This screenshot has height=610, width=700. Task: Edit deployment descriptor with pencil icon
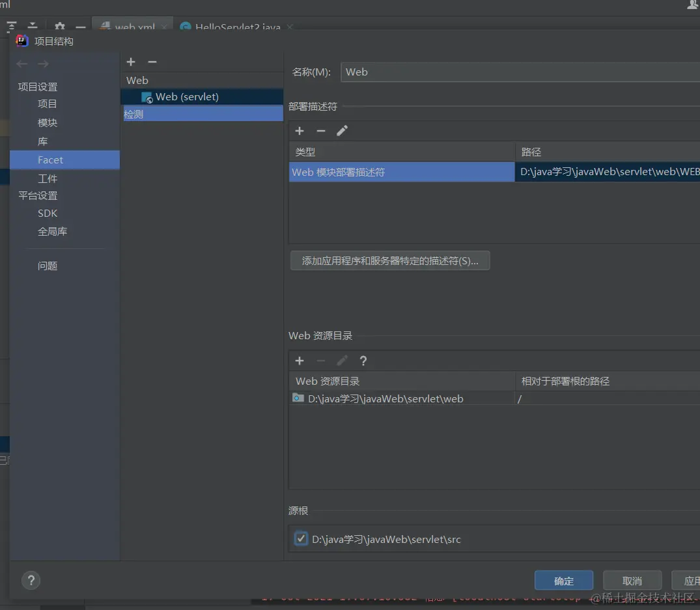342,131
